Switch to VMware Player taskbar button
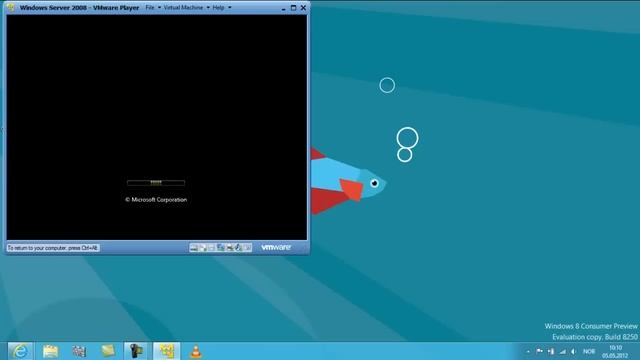The image size is (640, 360). (167, 351)
